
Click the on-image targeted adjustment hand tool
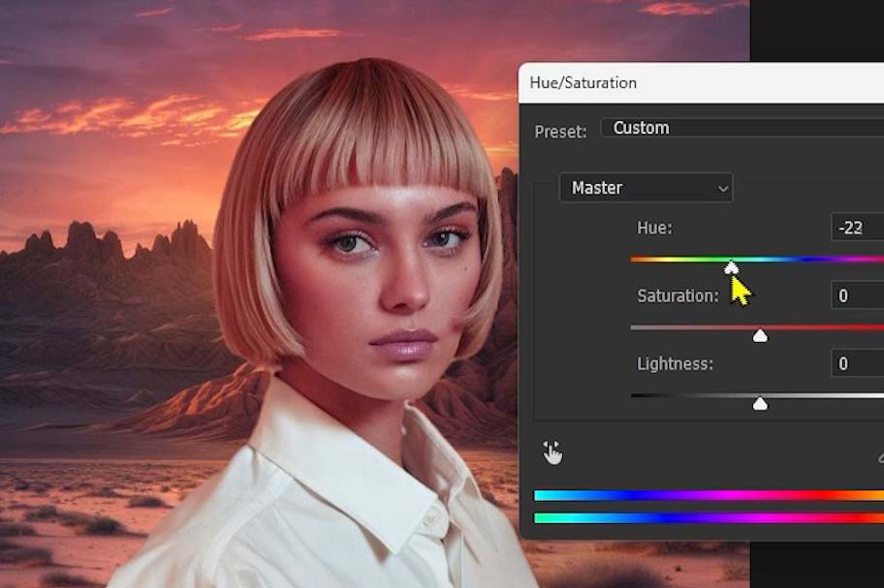[x=553, y=452]
